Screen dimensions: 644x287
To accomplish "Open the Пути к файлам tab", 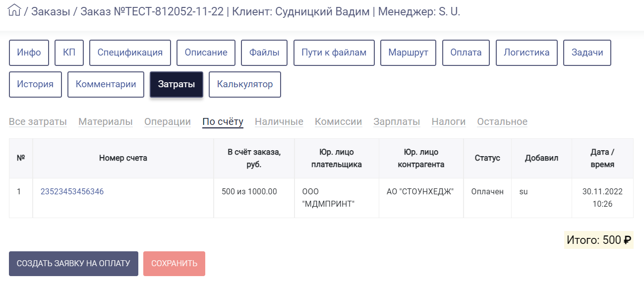I will coord(334,53).
